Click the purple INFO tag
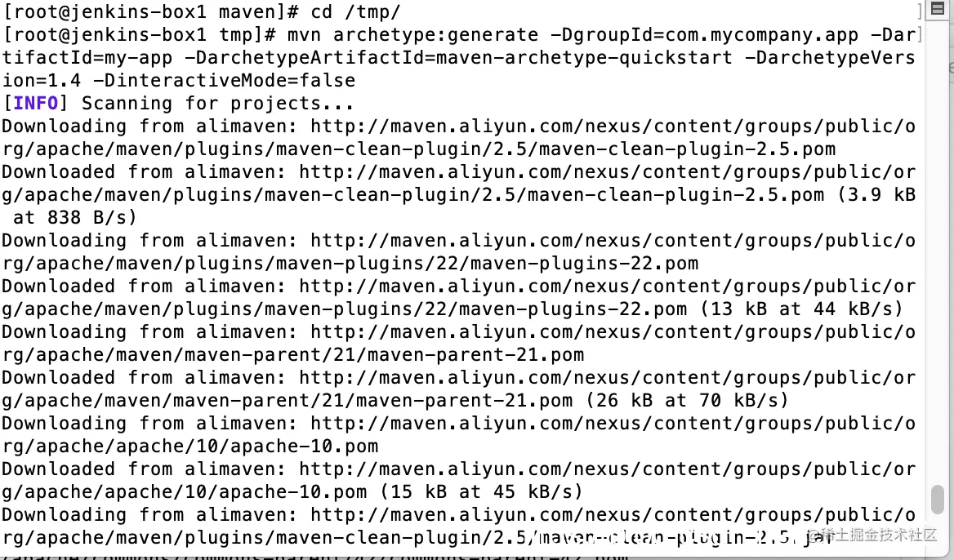Image resolution: width=954 pixels, height=560 pixels. click(35, 104)
